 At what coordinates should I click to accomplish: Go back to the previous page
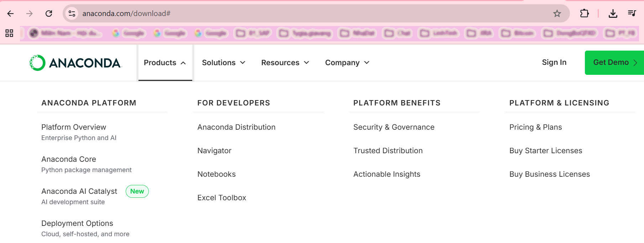[10, 14]
